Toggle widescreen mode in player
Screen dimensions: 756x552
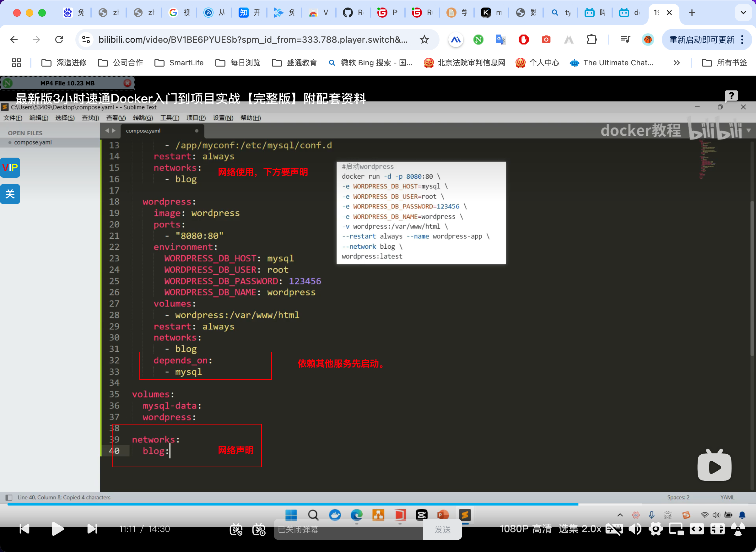pyautogui.click(x=697, y=529)
